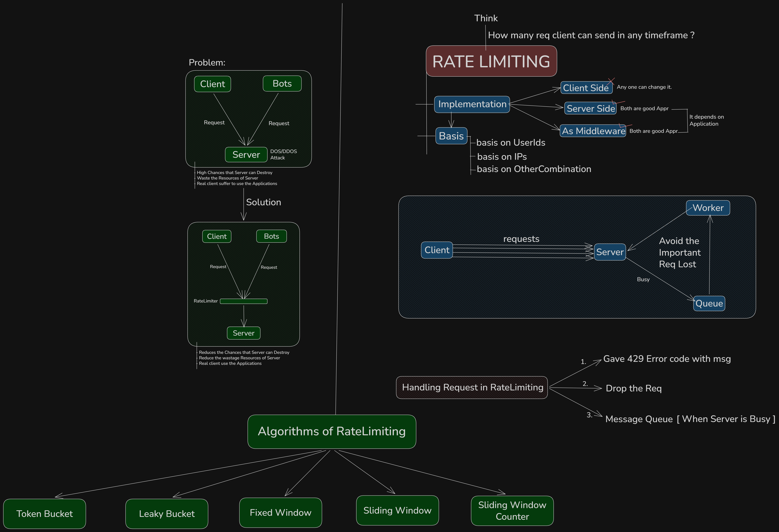
Task: Click 'Any one can change it.' note
Action: [x=644, y=87]
